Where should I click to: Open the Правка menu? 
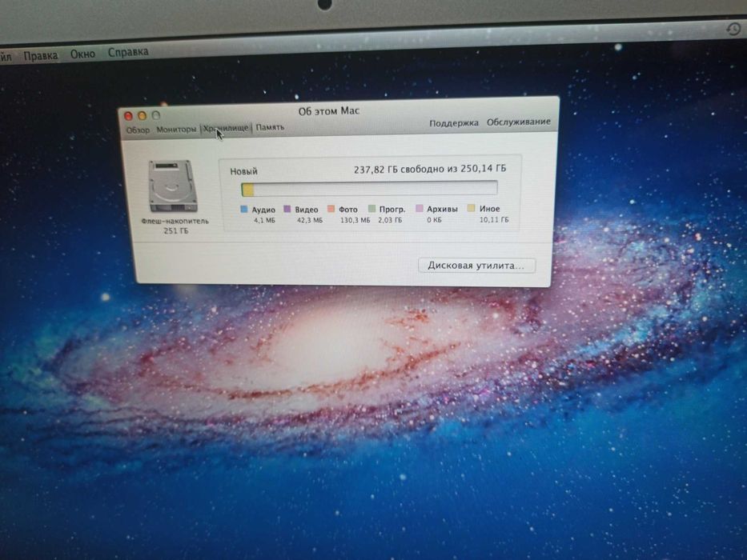point(41,56)
